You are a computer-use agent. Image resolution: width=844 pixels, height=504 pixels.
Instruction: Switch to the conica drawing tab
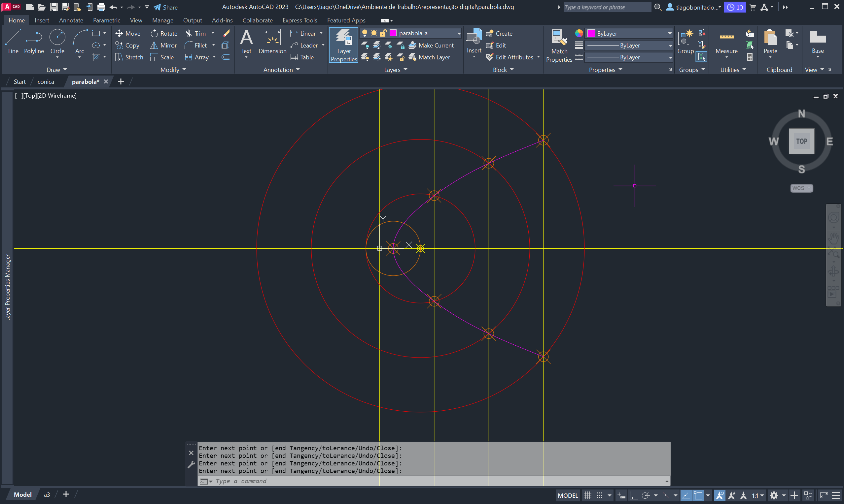46,81
